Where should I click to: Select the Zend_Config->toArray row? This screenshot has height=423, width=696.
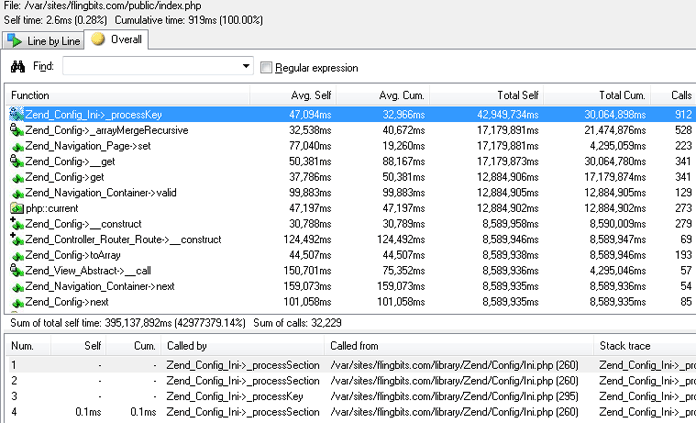351,255
